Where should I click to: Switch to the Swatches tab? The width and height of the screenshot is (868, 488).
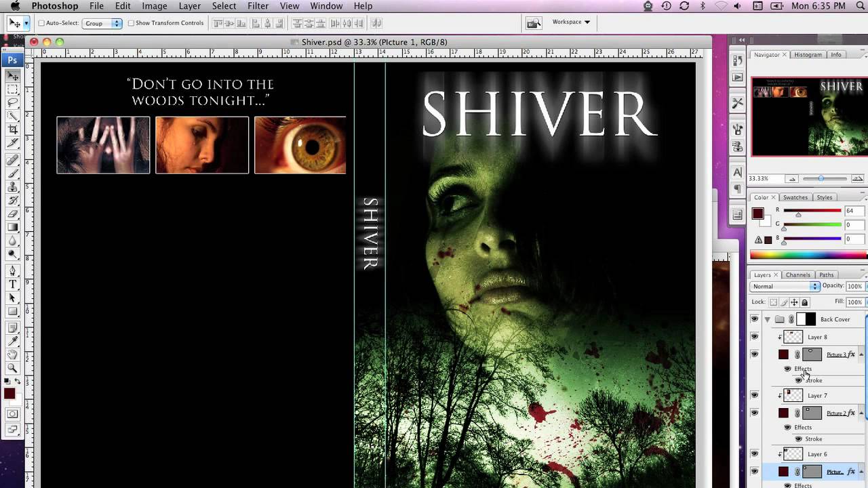[795, 197]
